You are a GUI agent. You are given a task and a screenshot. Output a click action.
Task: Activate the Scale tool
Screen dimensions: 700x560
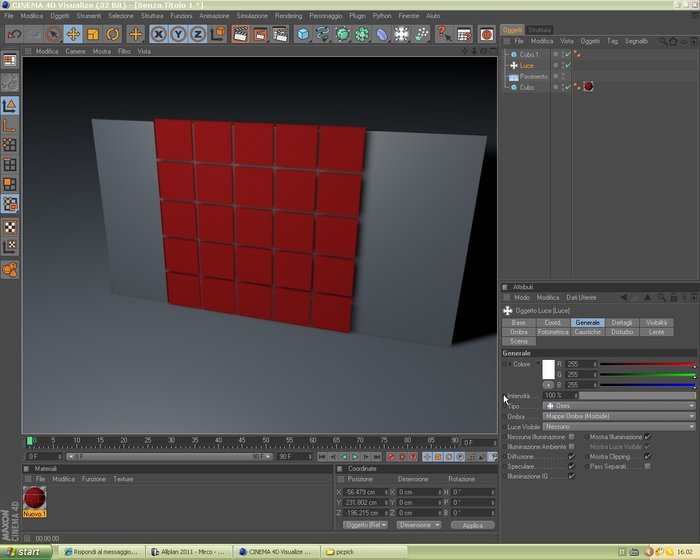click(x=92, y=34)
